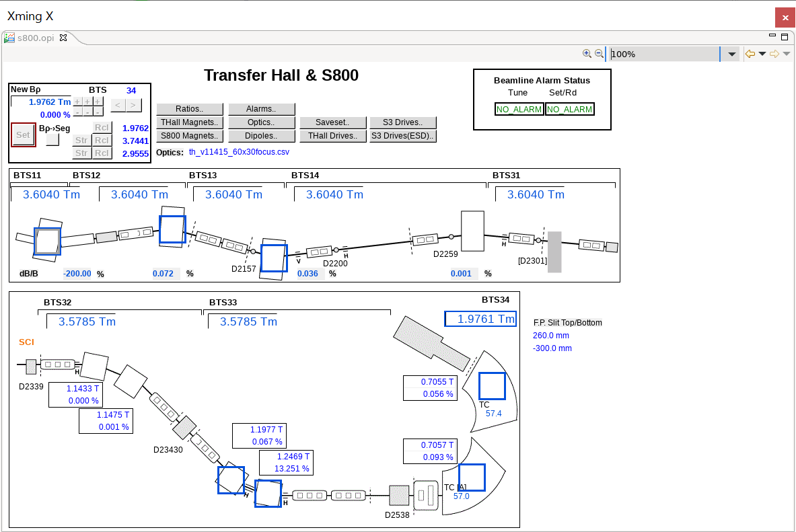This screenshot has height=532, width=796.
Task: Expand the forward history dropdown arrow
Action: [x=786, y=54]
